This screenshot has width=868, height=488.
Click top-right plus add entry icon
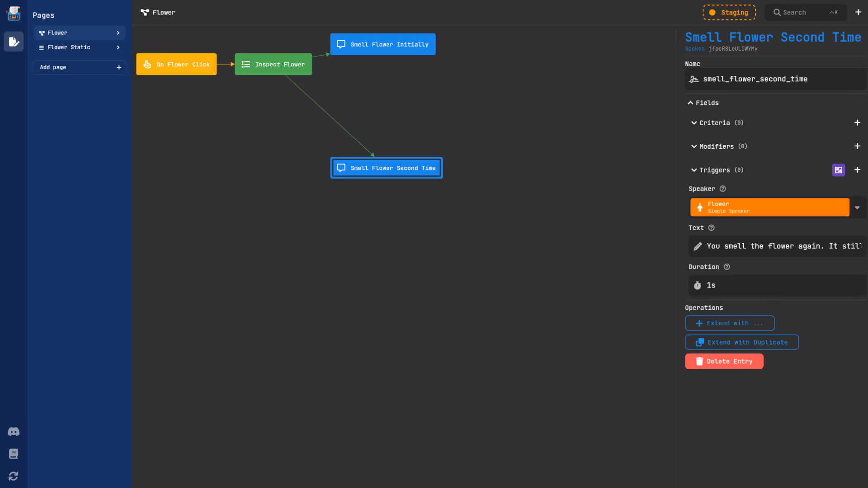click(858, 13)
